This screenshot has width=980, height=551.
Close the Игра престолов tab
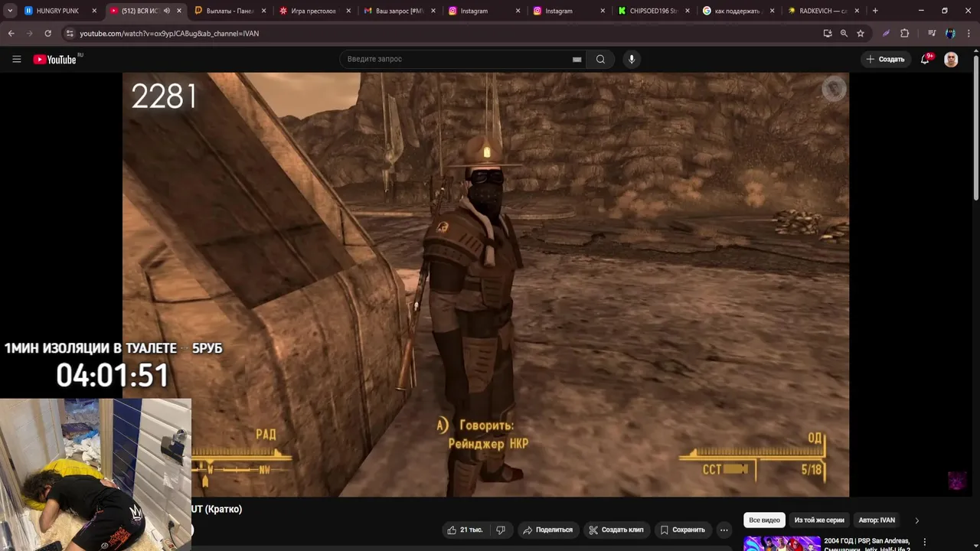(348, 11)
